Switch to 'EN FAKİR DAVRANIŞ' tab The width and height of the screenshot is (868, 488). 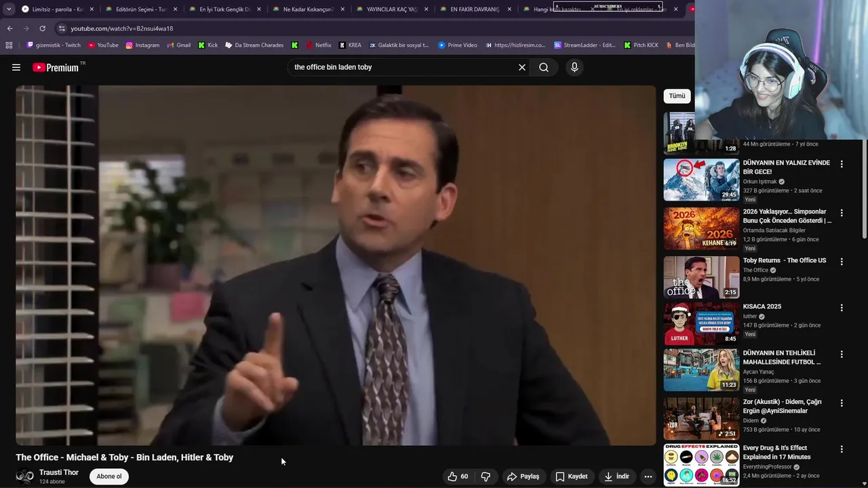pos(475,9)
